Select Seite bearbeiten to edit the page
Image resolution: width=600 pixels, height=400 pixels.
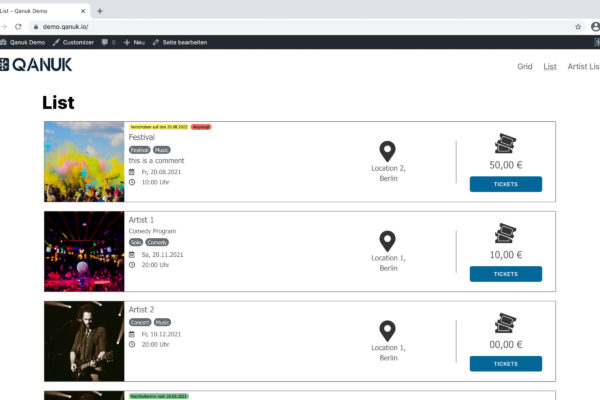click(x=180, y=42)
